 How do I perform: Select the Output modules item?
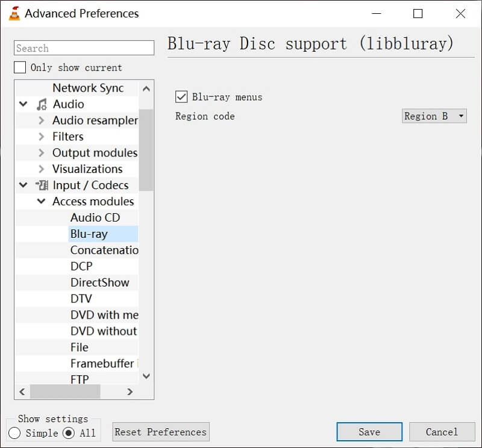coord(95,153)
